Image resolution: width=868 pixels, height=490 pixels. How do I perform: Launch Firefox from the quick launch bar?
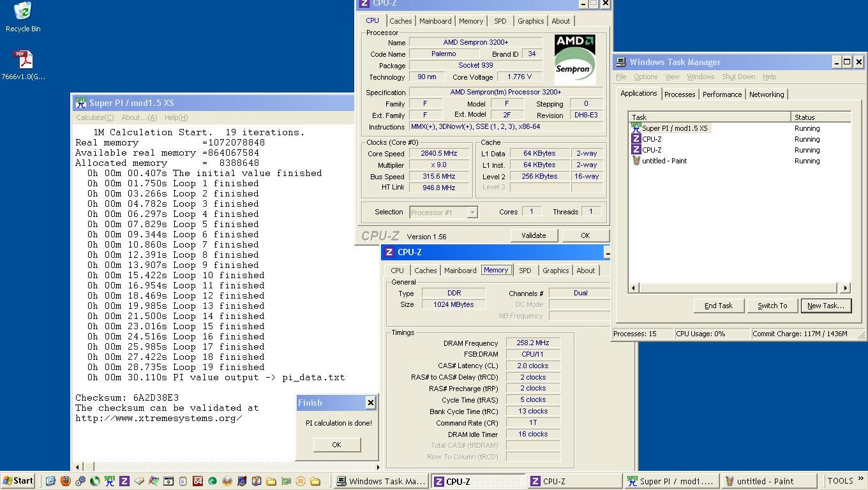point(65,481)
